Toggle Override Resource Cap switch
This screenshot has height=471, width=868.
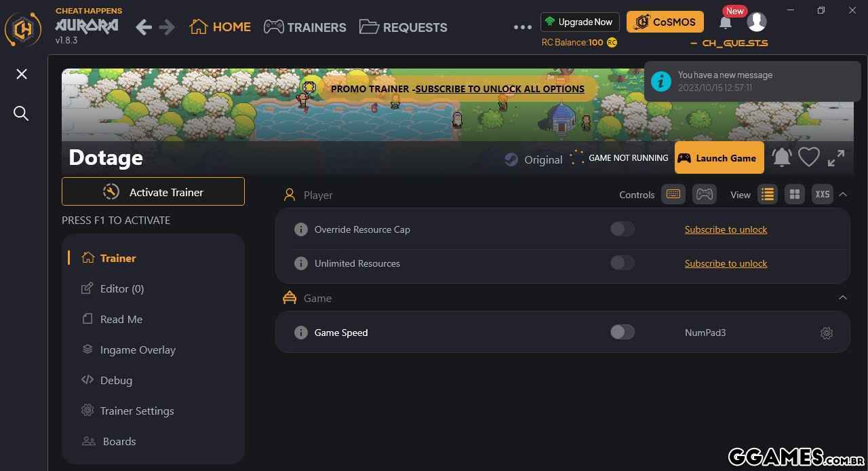(622, 229)
